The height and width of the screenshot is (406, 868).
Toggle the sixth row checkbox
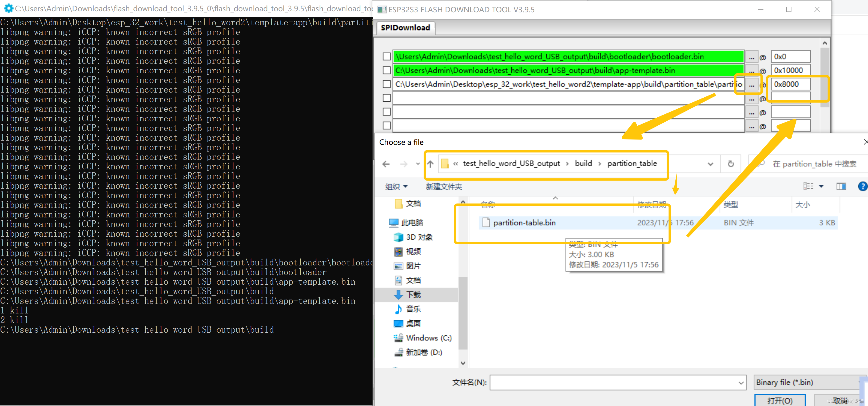(x=387, y=126)
